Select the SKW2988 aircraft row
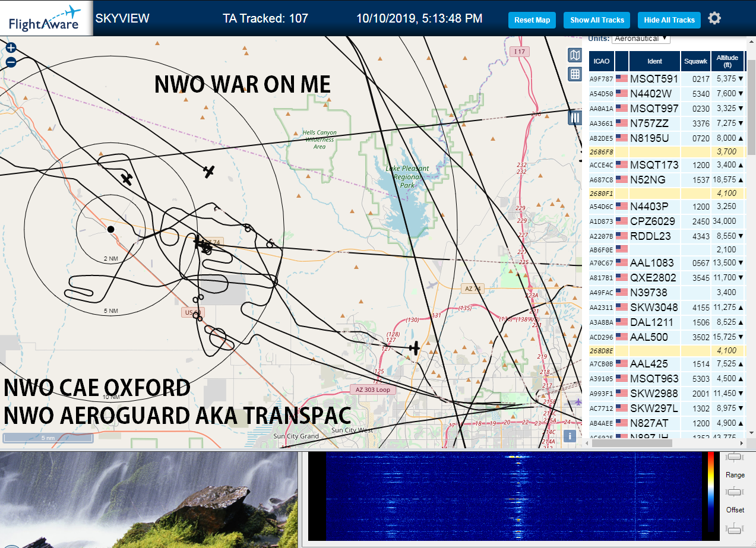 [x=666, y=393]
